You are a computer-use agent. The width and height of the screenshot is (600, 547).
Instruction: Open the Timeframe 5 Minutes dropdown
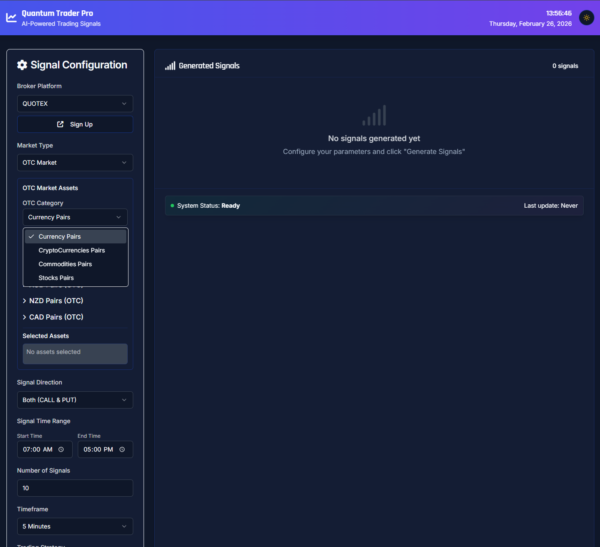click(x=75, y=526)
